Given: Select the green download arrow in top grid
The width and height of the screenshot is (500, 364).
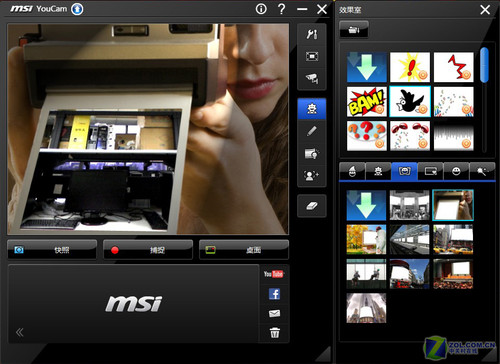Looking at the screenshot, I should click(367, 67).
